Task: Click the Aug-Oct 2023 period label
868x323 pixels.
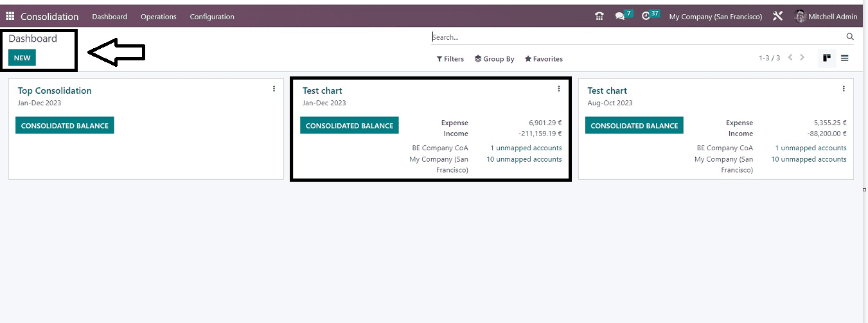Action: 610,103
